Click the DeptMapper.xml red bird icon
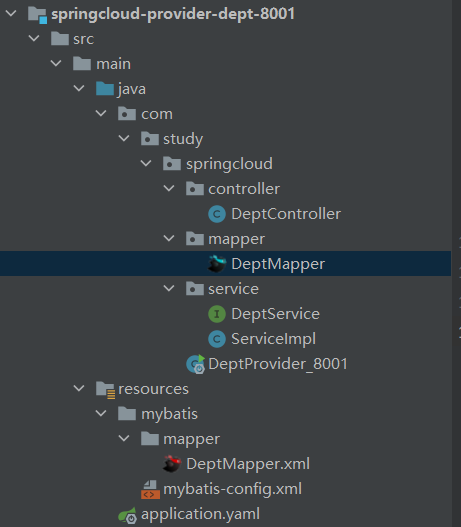Viewport: 461px width, 527px height. 172,464
